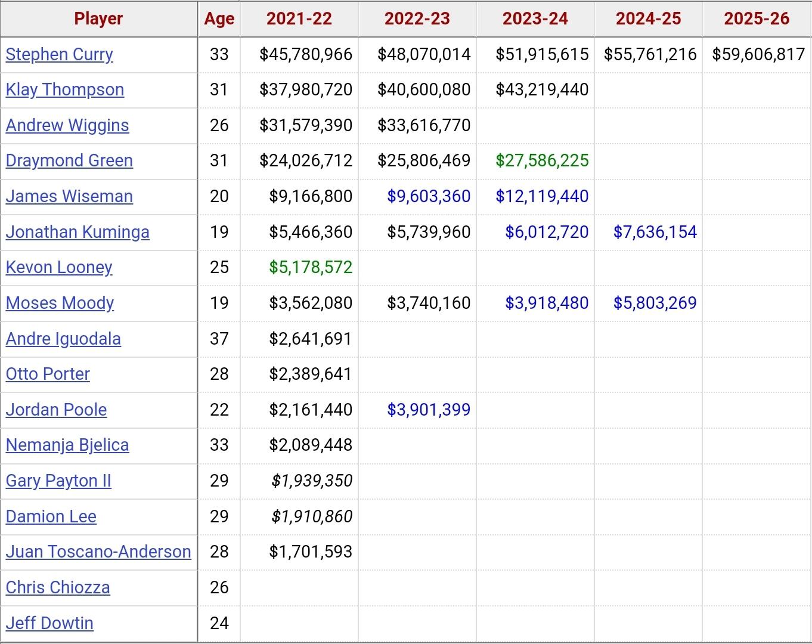This screenshot has height=644, width=812.
Task: Select Iguodala's age value 37
Action: click(x=219, y=339)
